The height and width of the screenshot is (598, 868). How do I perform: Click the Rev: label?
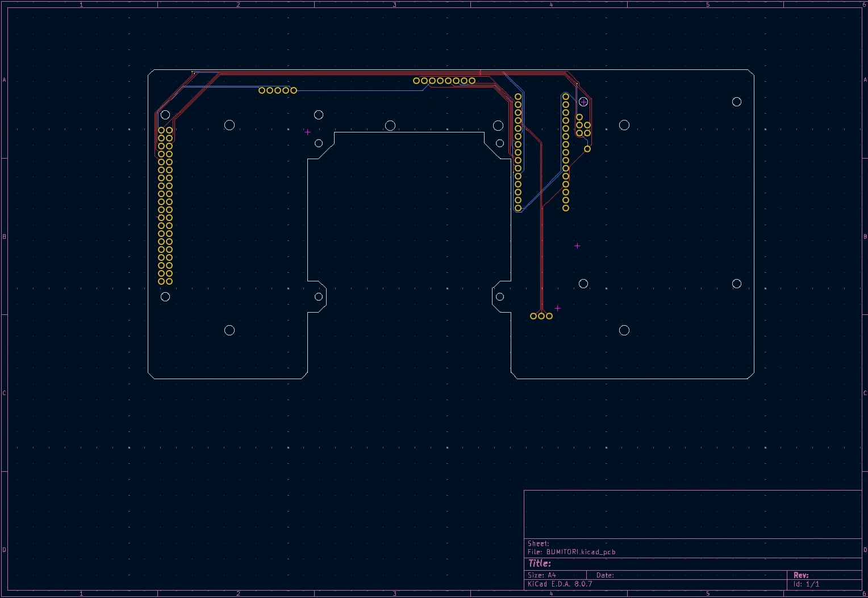(x=801, y=575)
